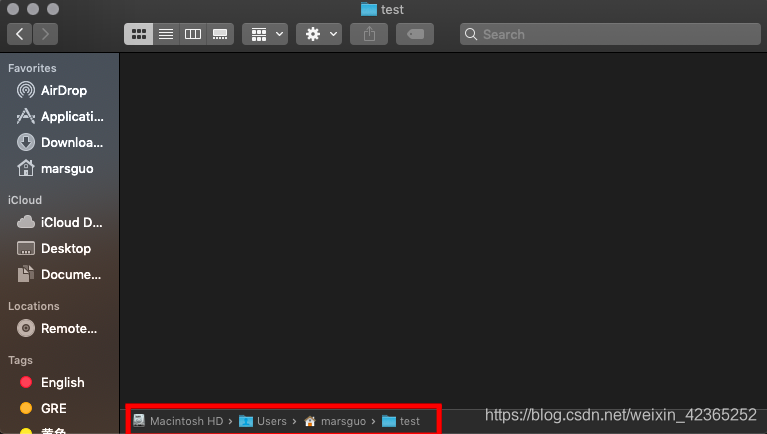Switch to gallery view
Viewport: 767px width, 434px height.
click(220, 34)
